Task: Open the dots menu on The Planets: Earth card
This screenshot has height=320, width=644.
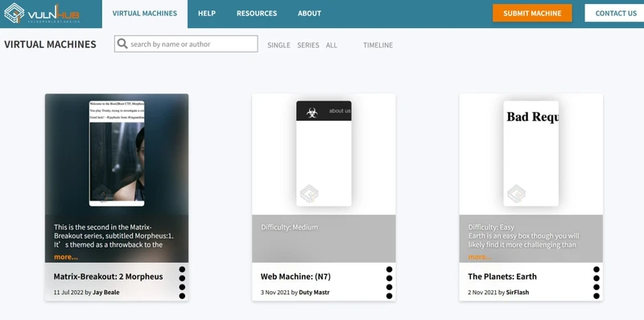Action: (597, 283)
